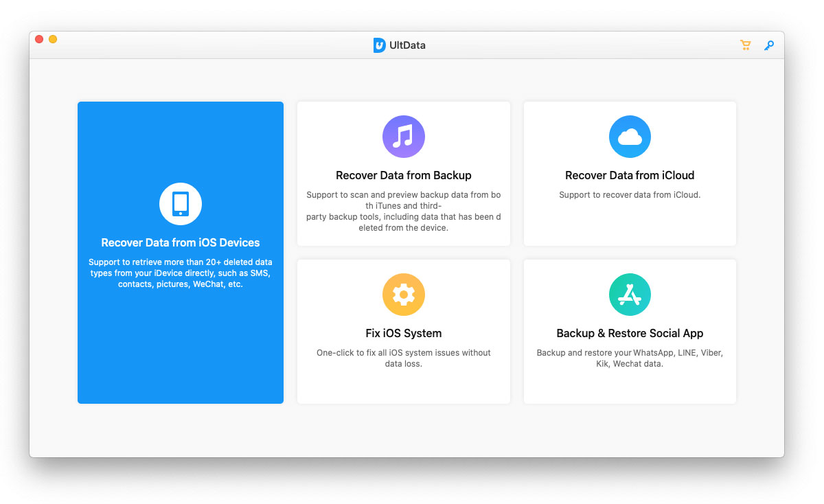Open Recover Data from iCloud title
This screenshot has width=824, height=504.
(630, 175)
